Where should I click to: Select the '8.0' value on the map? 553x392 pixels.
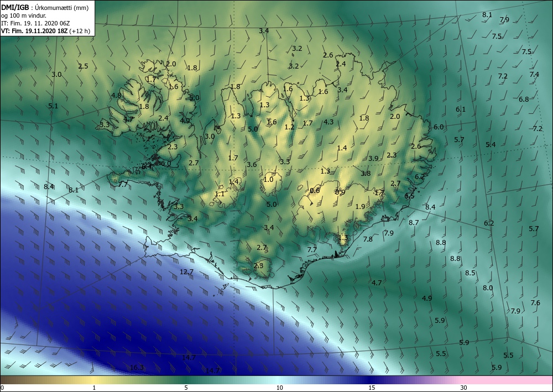tap(488, 288)
